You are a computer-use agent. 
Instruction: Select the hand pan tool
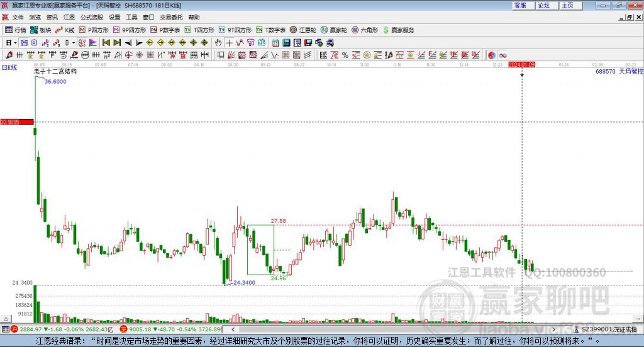pyautogui.click(x=218, y=43)
